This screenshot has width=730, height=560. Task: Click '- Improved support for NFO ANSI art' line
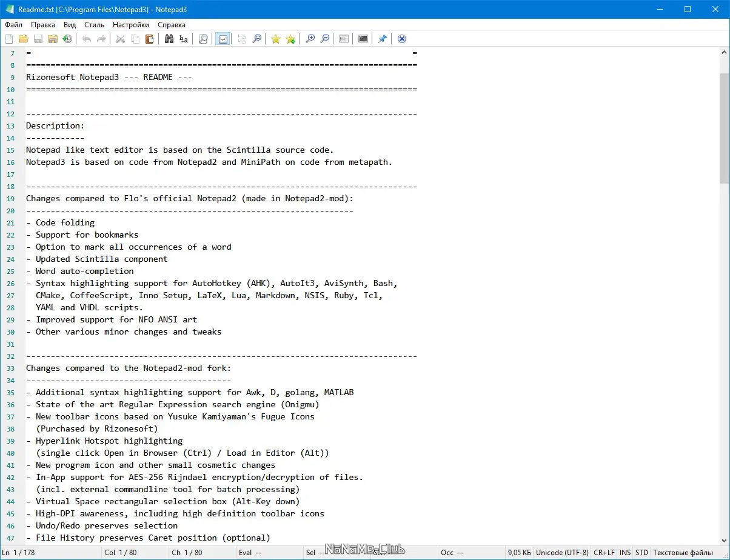(112, 319)
